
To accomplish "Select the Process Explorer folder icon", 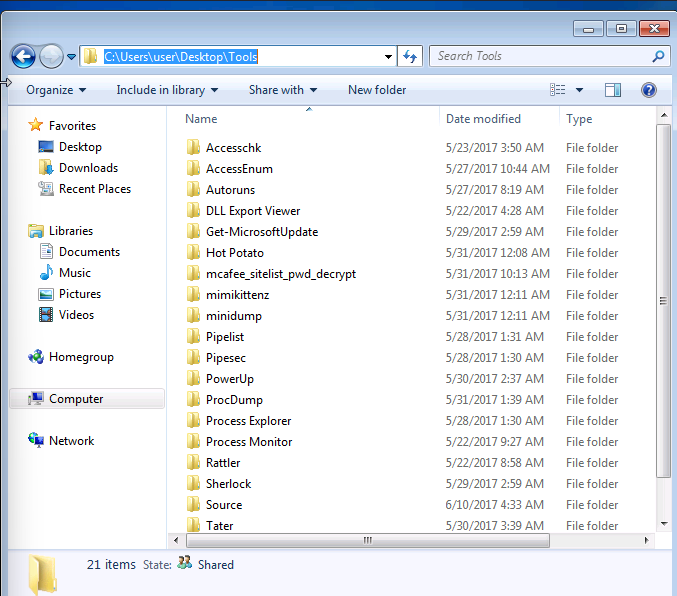I will point(193,421).
